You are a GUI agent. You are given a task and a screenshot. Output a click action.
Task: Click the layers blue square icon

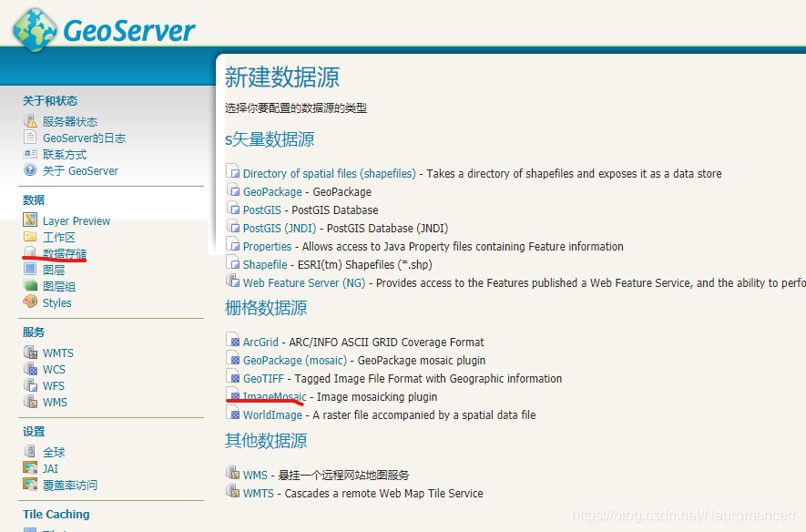pyautogui.click(x=30, y=269)
